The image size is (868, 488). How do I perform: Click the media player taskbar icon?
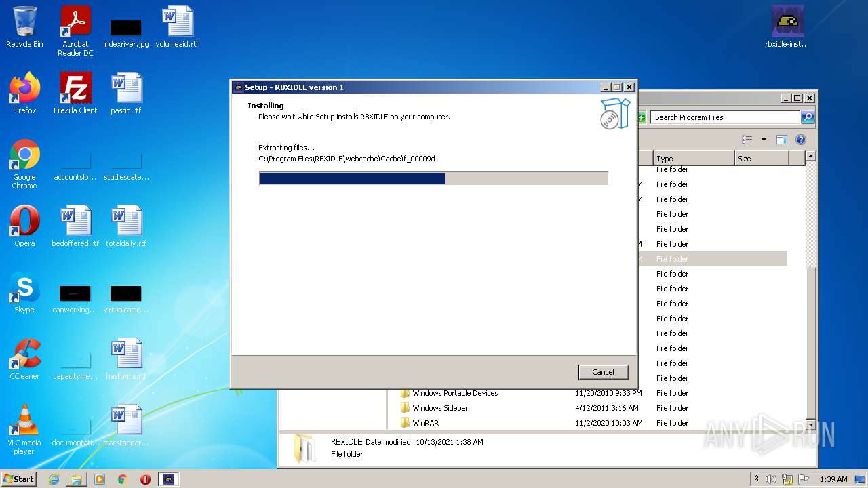pyautogui.click(x=100, y=479)
